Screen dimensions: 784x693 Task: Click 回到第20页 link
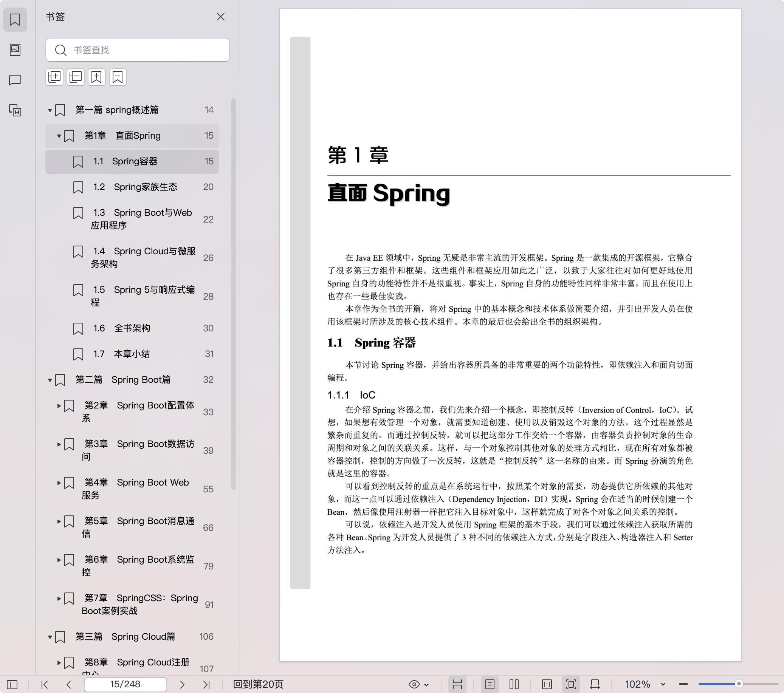click(258, 685)
